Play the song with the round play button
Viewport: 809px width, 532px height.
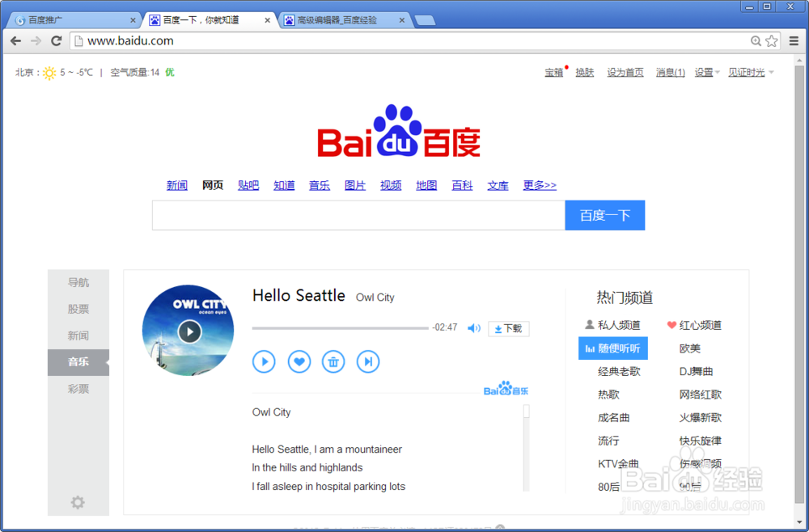pos(264,361)
